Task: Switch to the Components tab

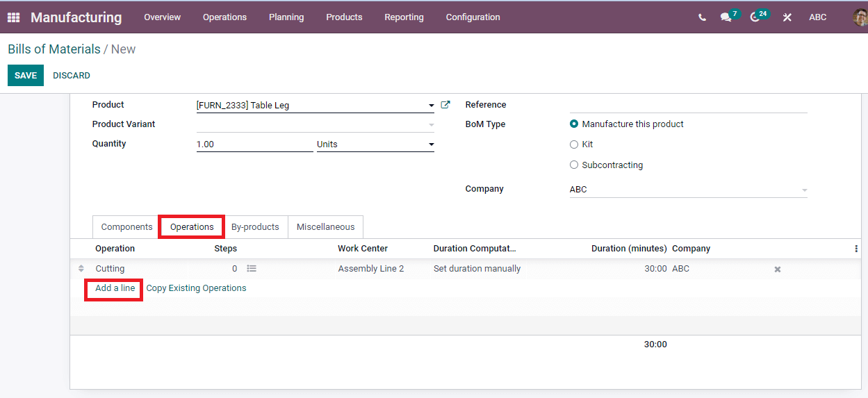Action: tap(126, 227)
